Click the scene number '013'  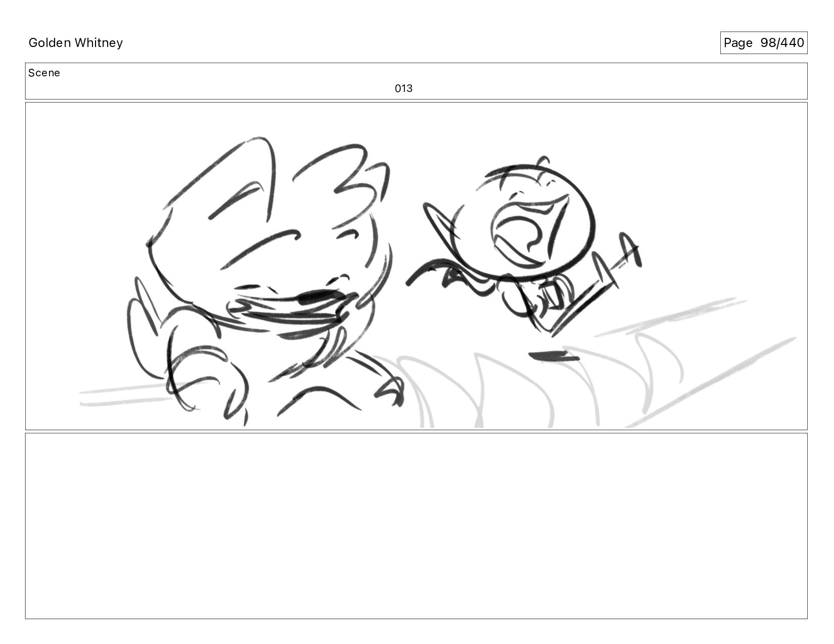tap(403, 88)
